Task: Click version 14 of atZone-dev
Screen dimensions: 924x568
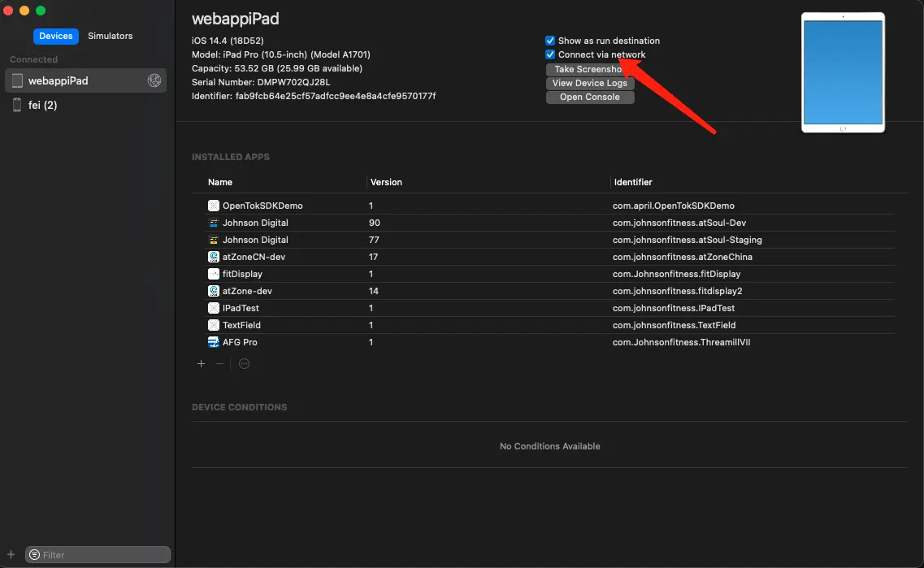Action: coord(373,291)
